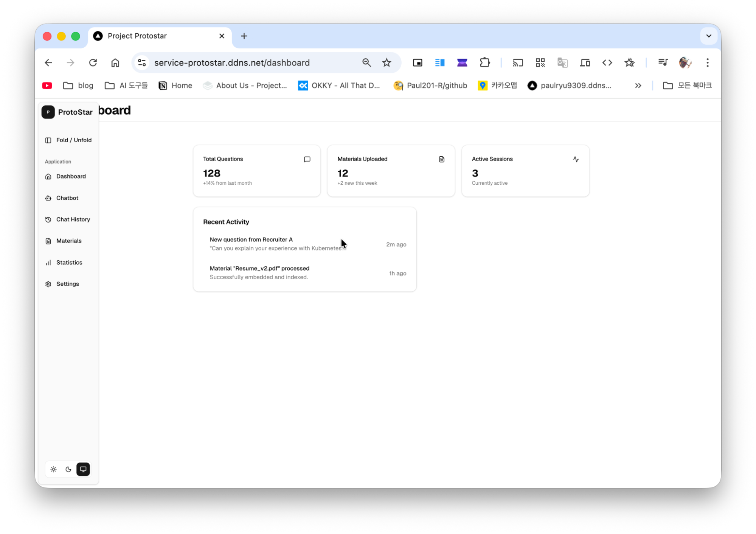Image resolution: width=756 pixels, height=534 pixels.
Task: Open the Statistics page
Action: pos(69,262)
